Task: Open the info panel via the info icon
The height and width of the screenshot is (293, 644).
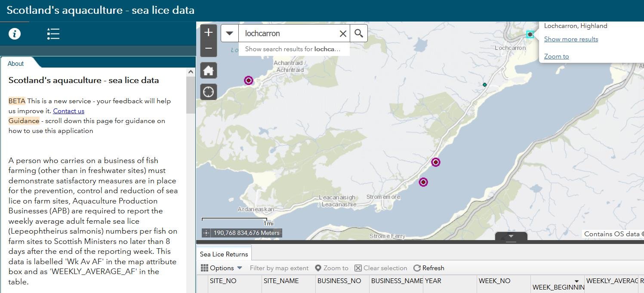Action: pyautogui.click(x=14, y=34)
